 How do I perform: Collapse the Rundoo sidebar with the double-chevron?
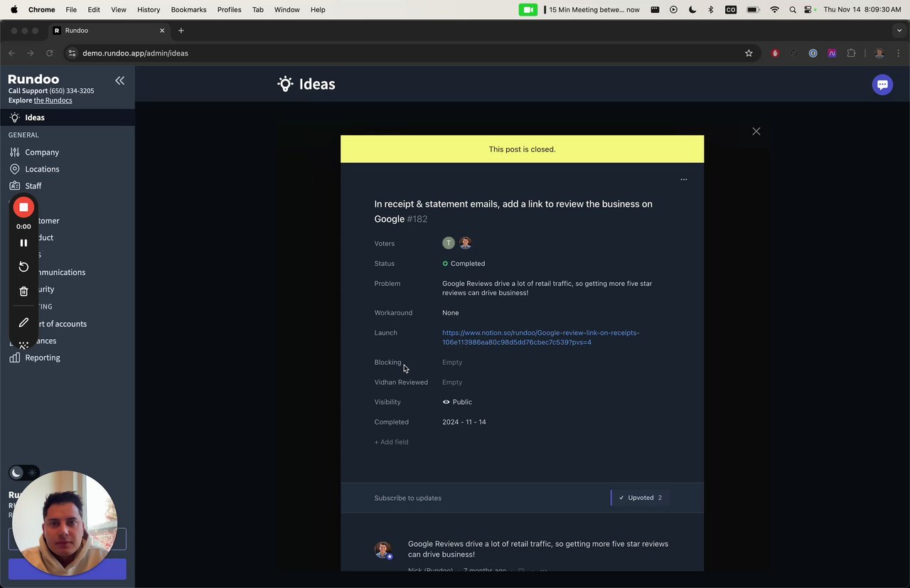pyautogui.click(x=119, y=81)
